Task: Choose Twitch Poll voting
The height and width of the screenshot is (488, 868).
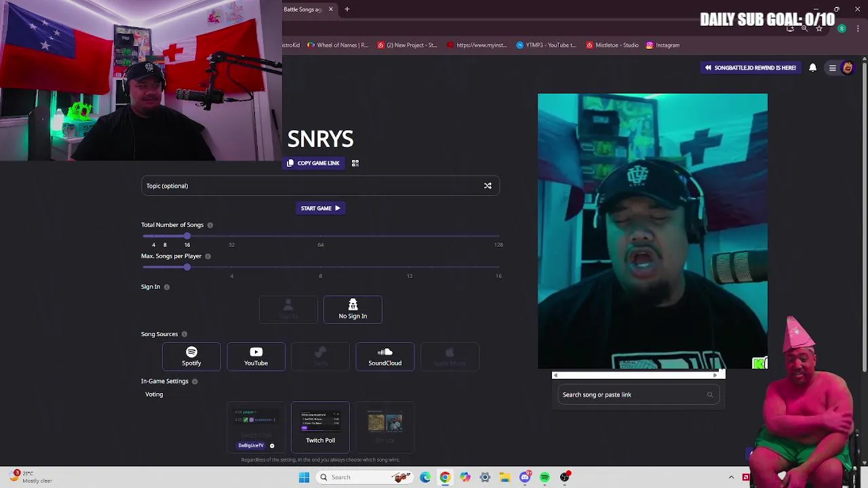Action: pyautogui.click(x=320, y=427)
